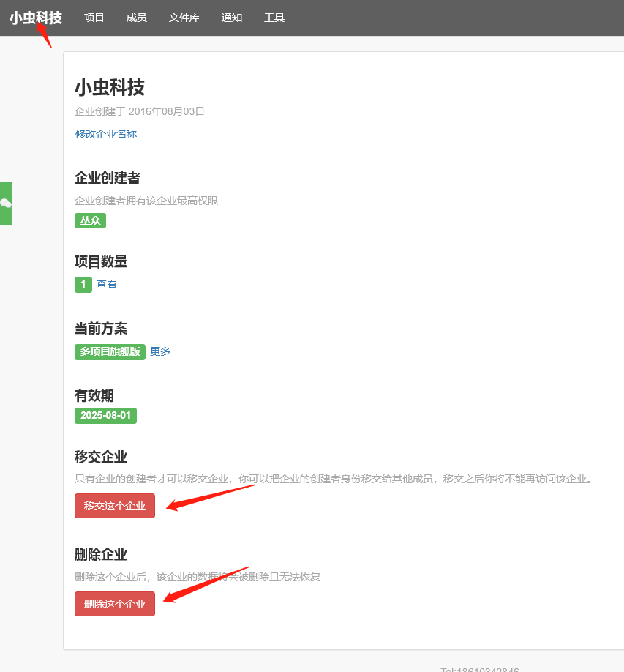Image resolution: width=624 pixels, height=672 pixels.
Task: Click the 多项目旗舰版 plan badge
Action: pos(110,351)
